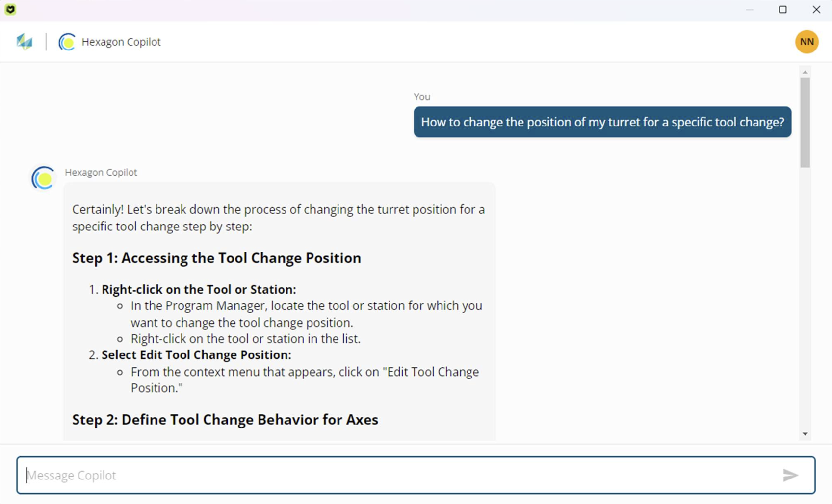Viewport: 832px width, 504px height.
Task: Click the Hexagon Copilot sender name above the response
Action: [x=101, y=172]
